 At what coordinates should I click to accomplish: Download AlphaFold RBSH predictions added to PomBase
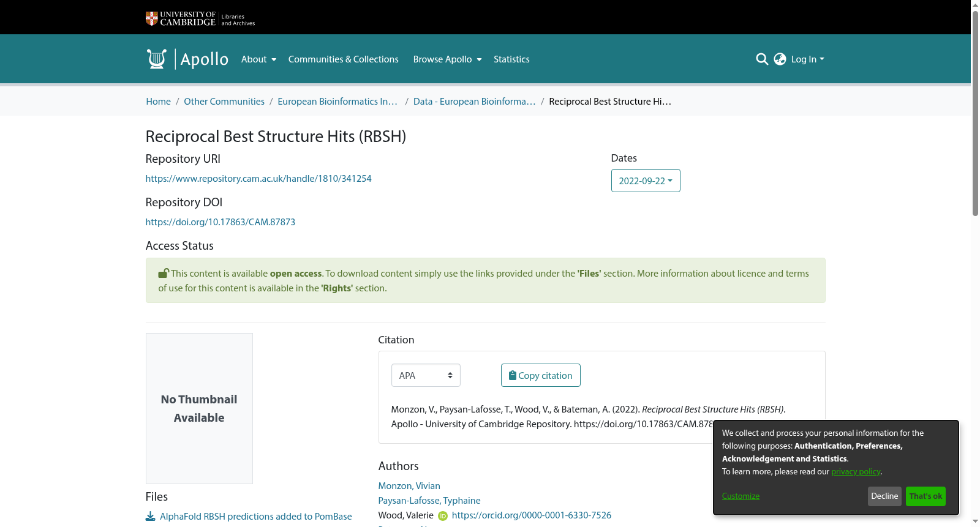coord(256,517)
